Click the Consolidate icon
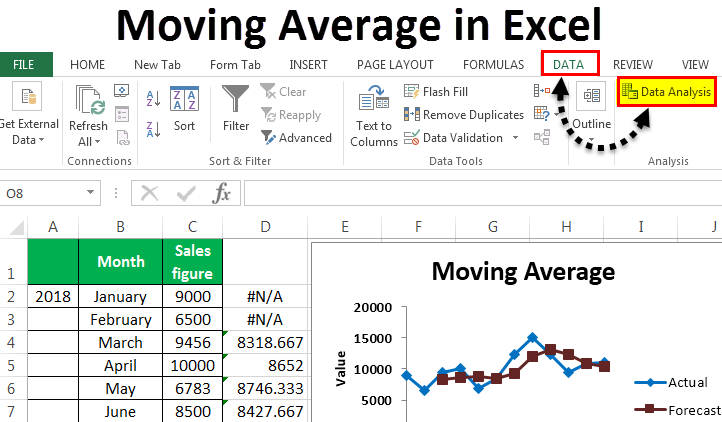The height and width of the screenshot is (422, 722). [x=542, y=91]
